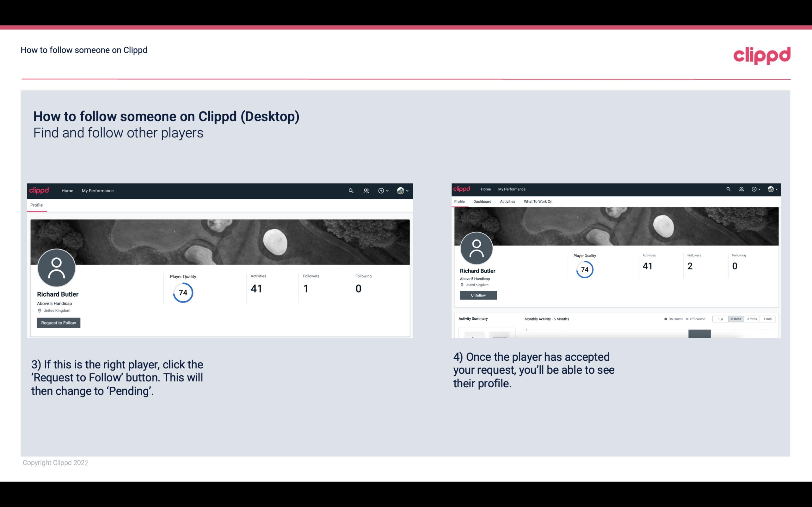Select 'What To Work On' menu tab

point(537,202)
